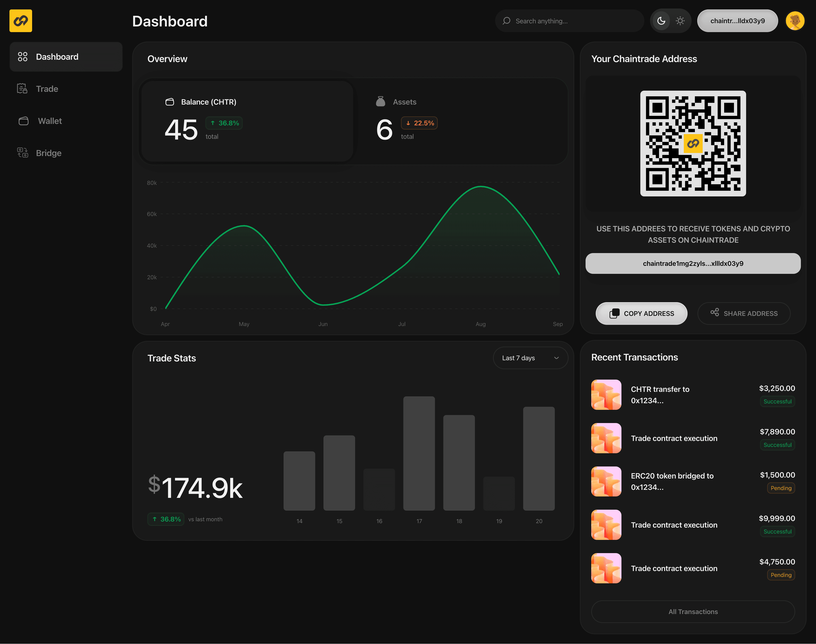Click the 36.8% vs last month badge
This screenshot has width=816, height=644.
(166, 519)
